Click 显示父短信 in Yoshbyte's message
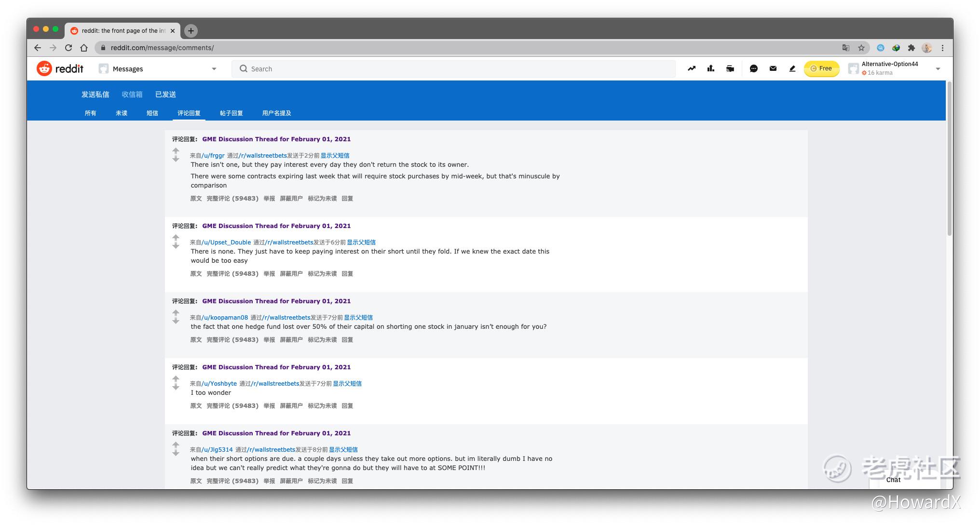 [x=347, y=384]
